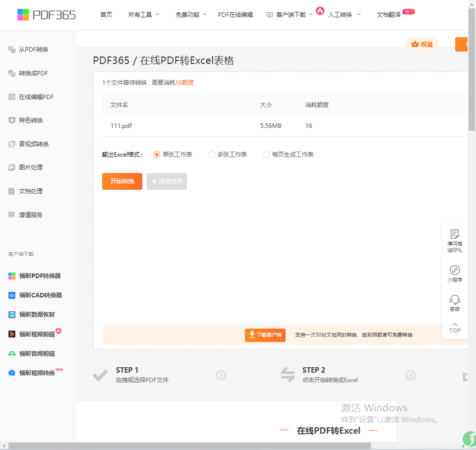Open 转换成PDF sidebar menu item
Screen dimensions: 476x450
coord(33,73)
